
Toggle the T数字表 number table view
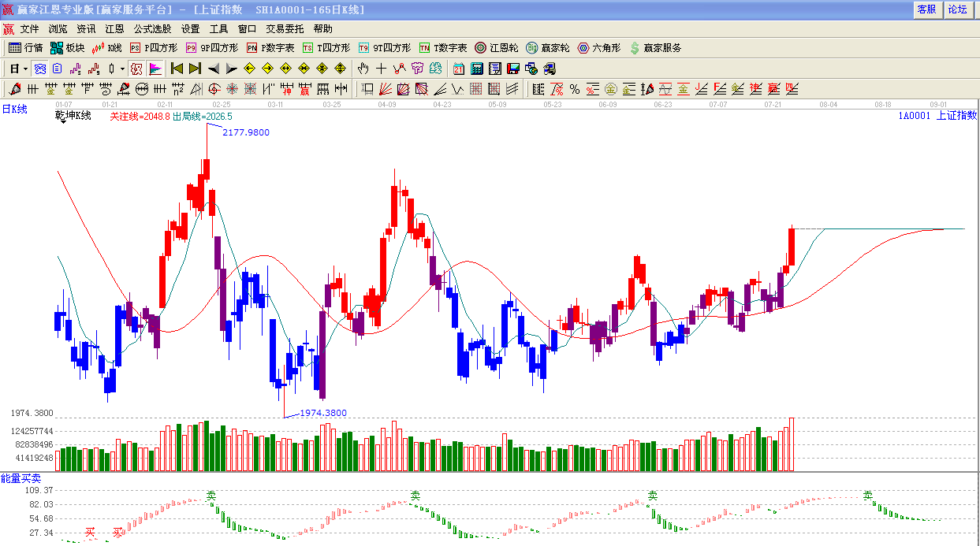tap(442, 48)
